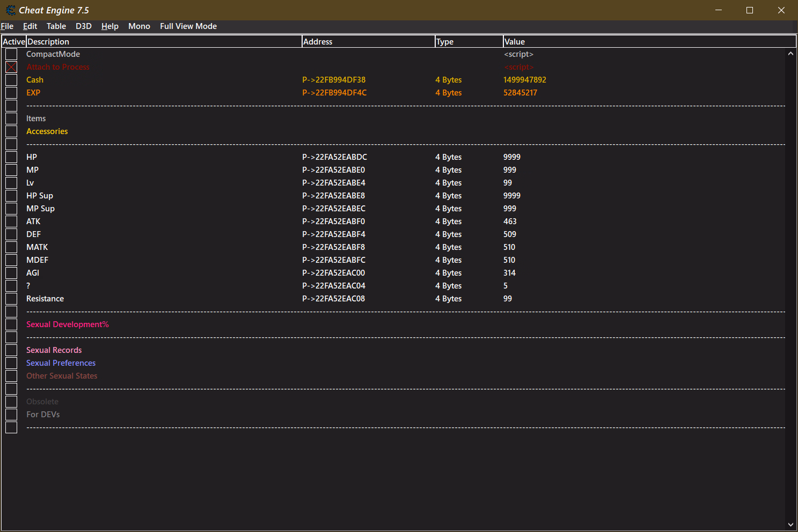Freeze the HP entry checkbox
The image size is (798, 532).
pos(11,157)
